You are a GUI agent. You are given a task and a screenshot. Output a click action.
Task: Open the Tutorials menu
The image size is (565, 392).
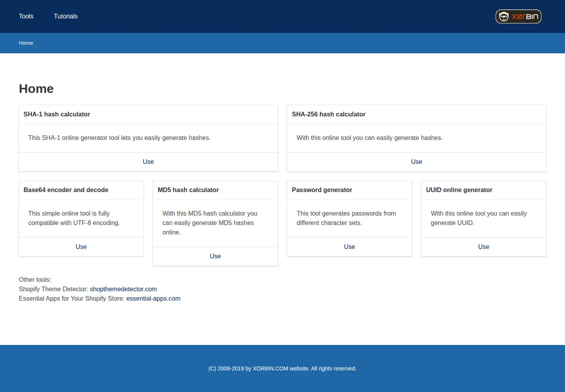coord(66,16)
